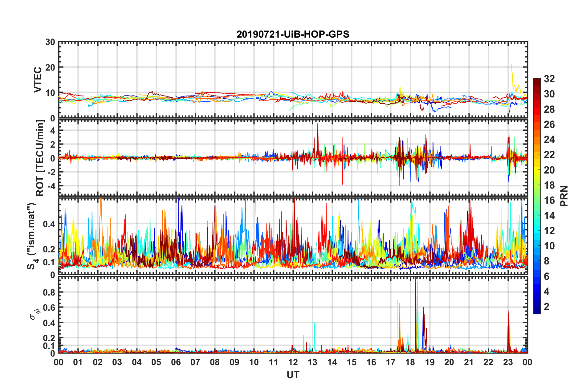
Task: Click PRN colorbar tick label 12
Action: click(x=549, y=231)
